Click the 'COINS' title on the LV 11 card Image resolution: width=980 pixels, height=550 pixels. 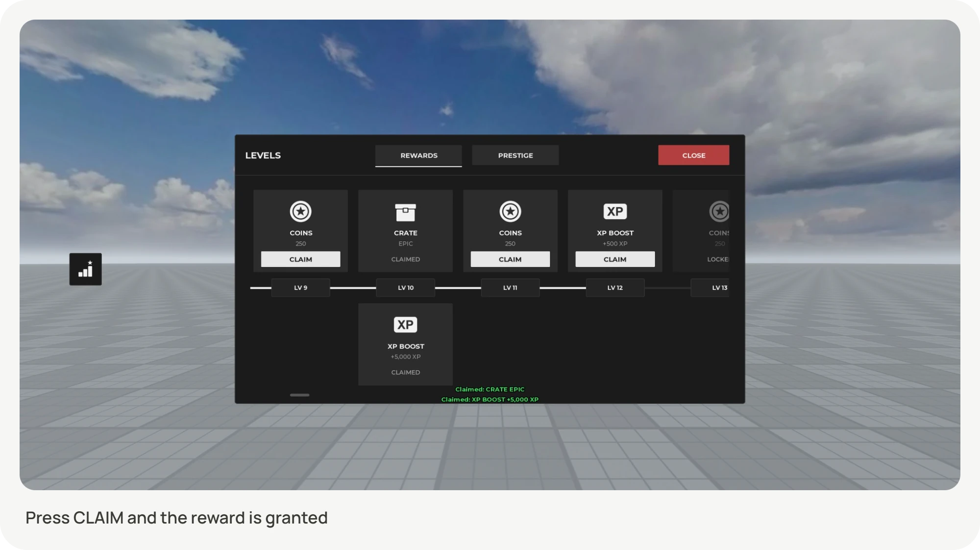point(510,233)
